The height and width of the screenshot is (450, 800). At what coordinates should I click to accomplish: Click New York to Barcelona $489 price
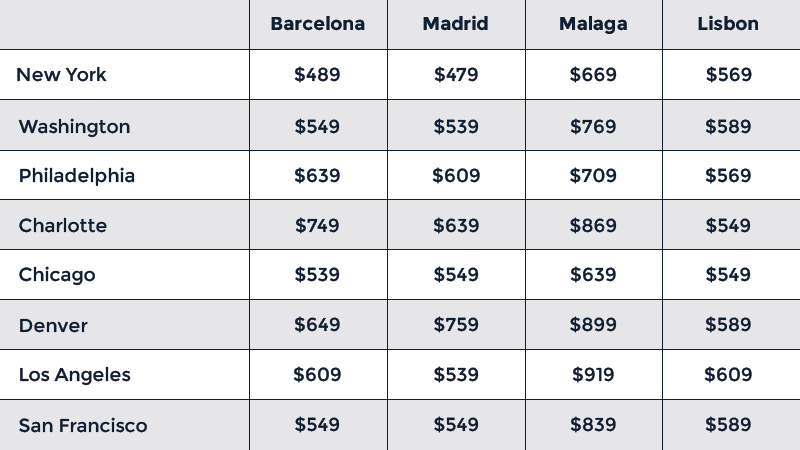click(317, 75)
